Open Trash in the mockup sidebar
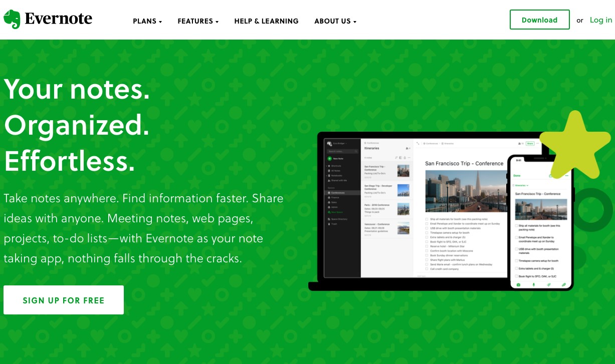 (x=332, y=224)
